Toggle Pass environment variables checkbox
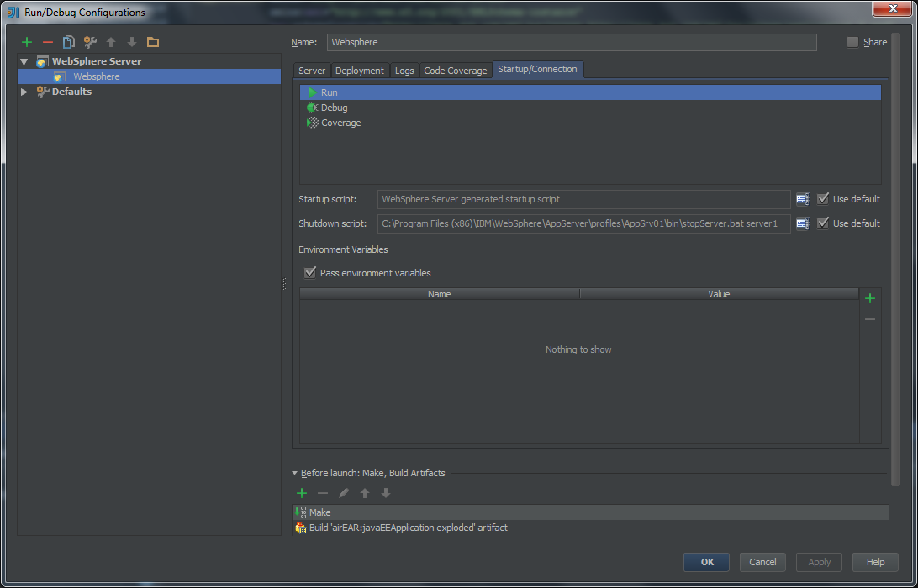Viewport: 918px width, 588px height. pos(309,273)
